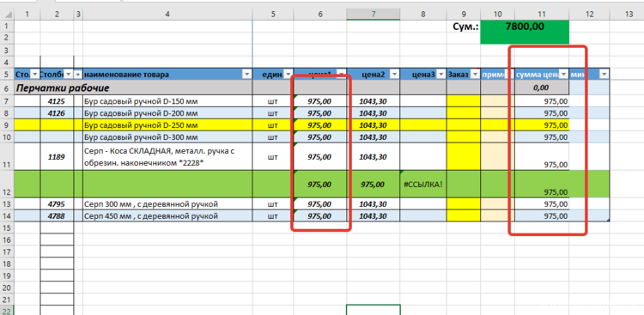Select column header 5
The width and height of the screenshot is (644, 315).
coord(273,15)
